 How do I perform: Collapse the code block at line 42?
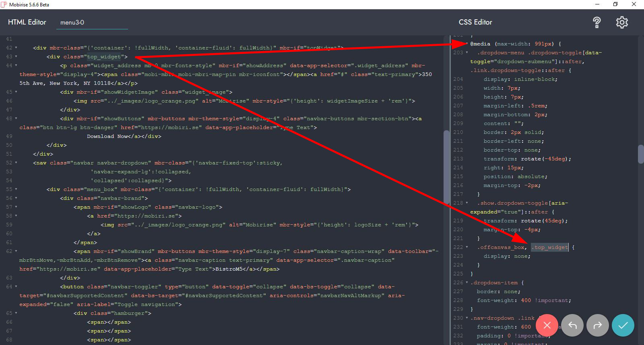[16, 48]
